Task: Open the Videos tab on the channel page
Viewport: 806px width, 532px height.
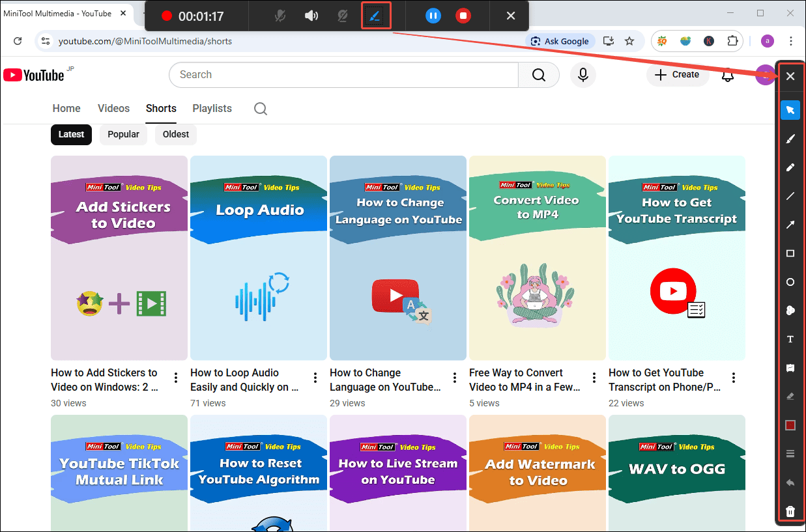Action: coord(113,108)
